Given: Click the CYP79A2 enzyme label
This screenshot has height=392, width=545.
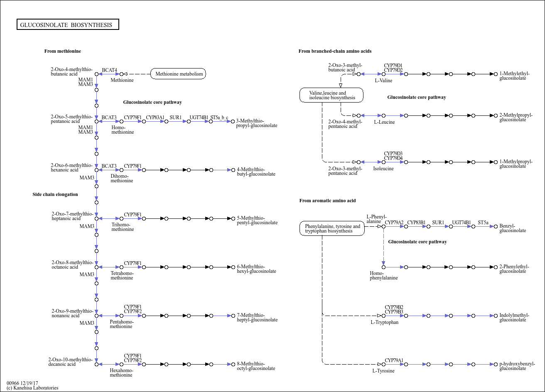Looking at the screenshot, I should (x=394, y=223).
